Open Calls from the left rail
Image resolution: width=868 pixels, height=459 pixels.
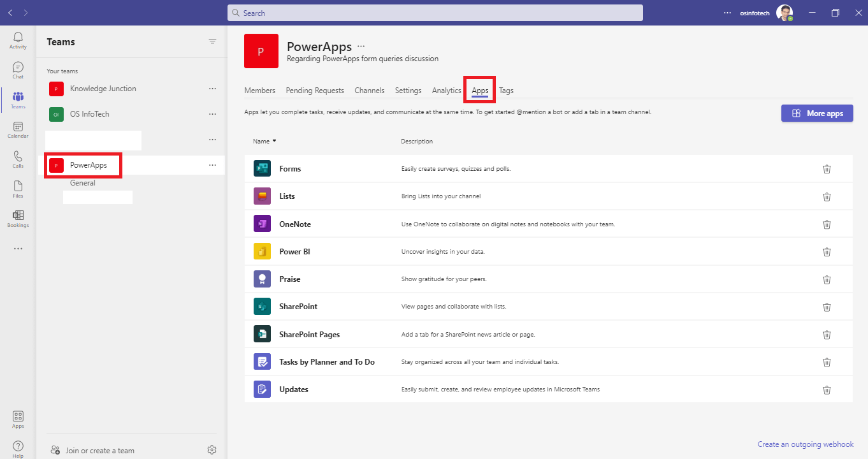[x=18, y=159]
